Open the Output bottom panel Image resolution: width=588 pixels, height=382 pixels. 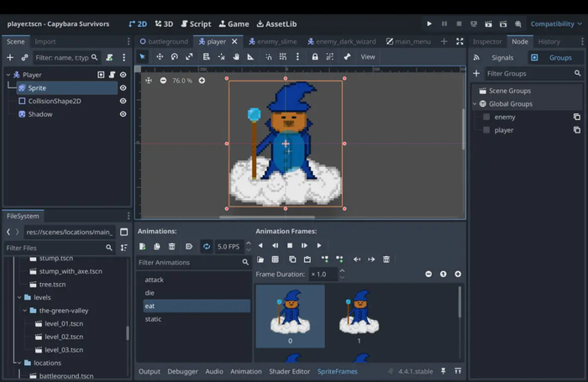click(150, 371)
